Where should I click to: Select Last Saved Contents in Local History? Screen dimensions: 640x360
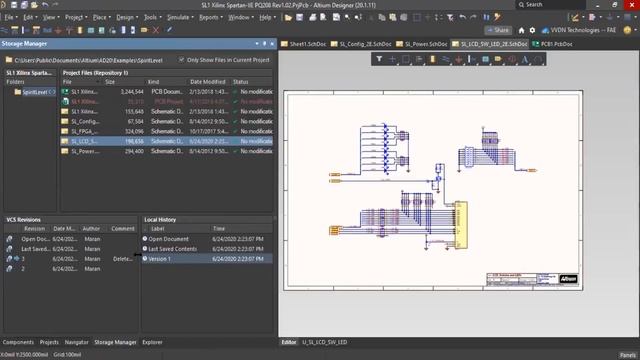pyautogui.click(x=207, y=249)
